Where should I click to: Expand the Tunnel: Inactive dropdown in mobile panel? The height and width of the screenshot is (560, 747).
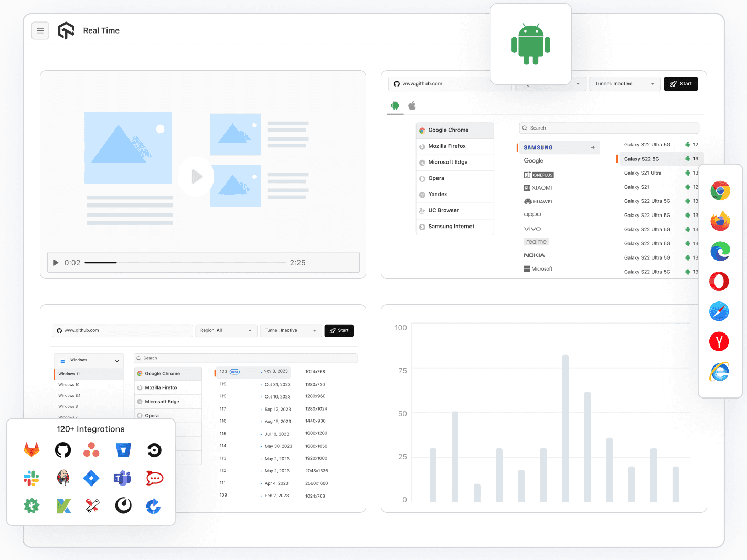[x=624, y=84]
